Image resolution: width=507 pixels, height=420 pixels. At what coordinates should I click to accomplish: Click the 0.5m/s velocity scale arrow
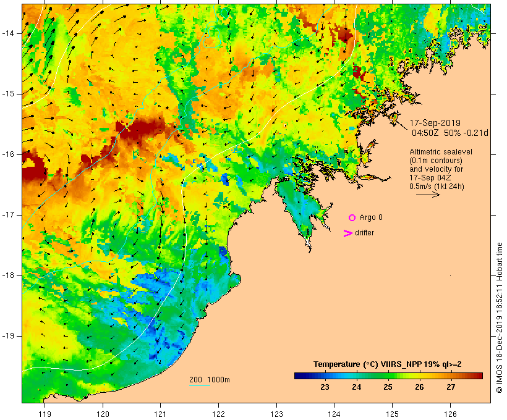[x=428, y=195]
